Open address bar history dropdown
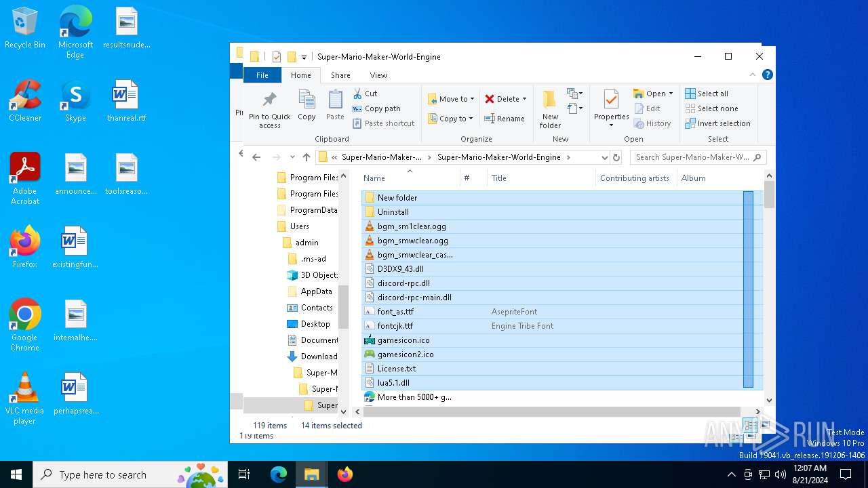This screenshot has width=868, height=488. (604, 157)
